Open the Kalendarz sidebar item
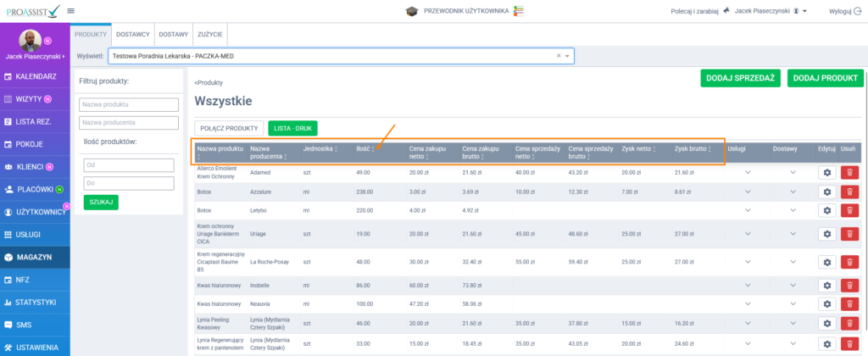This screenshot has height=356, width=868. (35, 76)
